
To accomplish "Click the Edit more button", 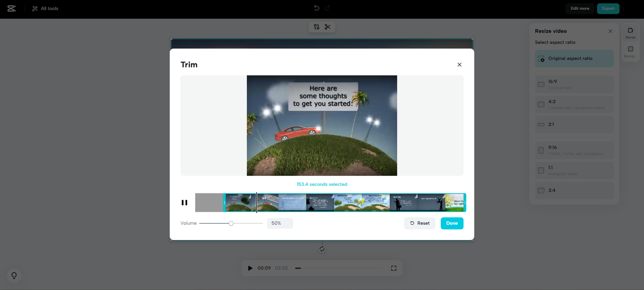I will 579,8.
